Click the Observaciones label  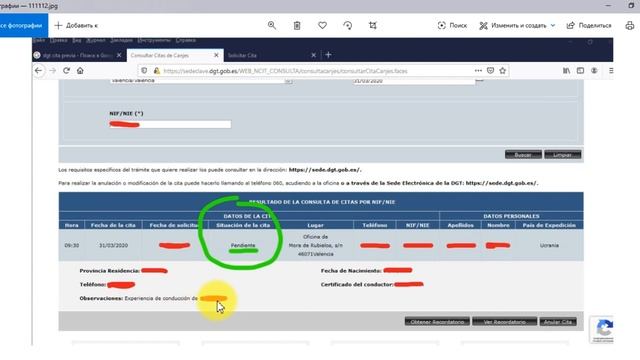pyautogui.click(x=101, y=298)
